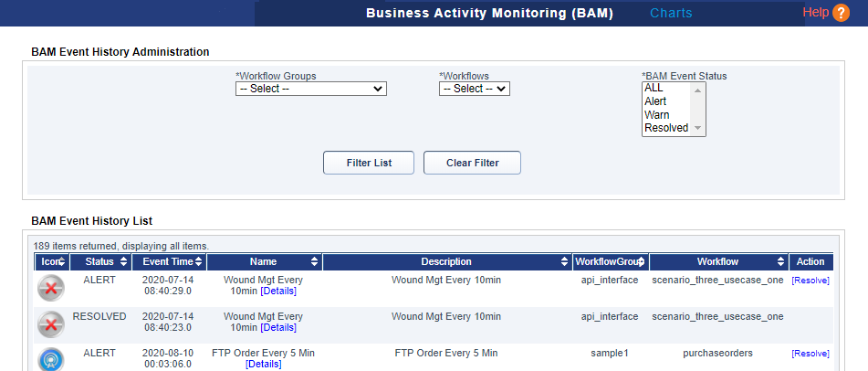Select Warn in BAM Event Status list
868x371 pixels.
(x=656, y=115)
